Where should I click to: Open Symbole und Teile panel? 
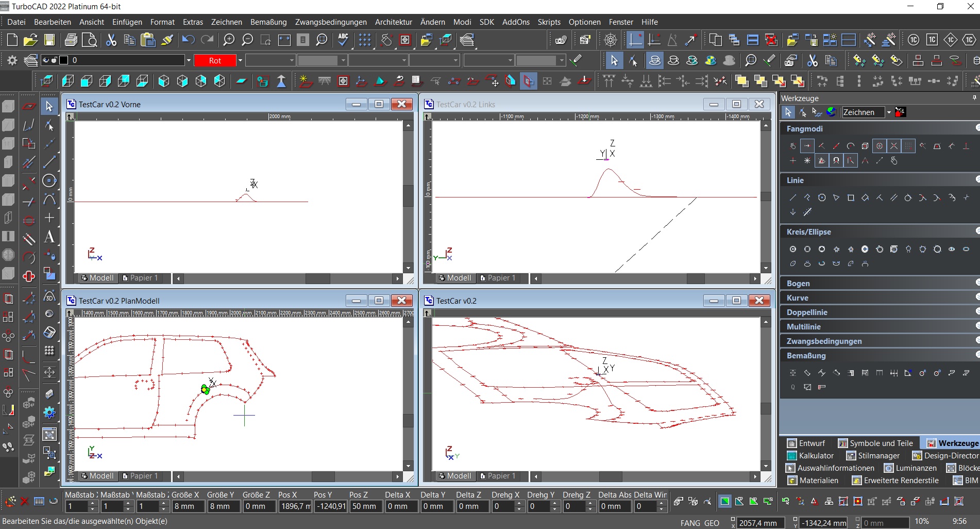tap(875, 443)
